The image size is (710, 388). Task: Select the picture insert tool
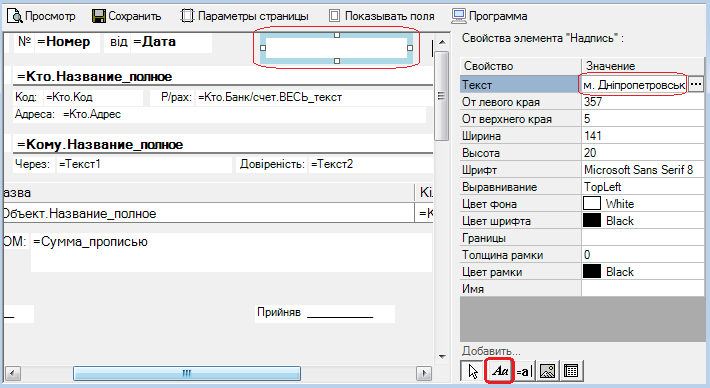click(x=547, y=371)
